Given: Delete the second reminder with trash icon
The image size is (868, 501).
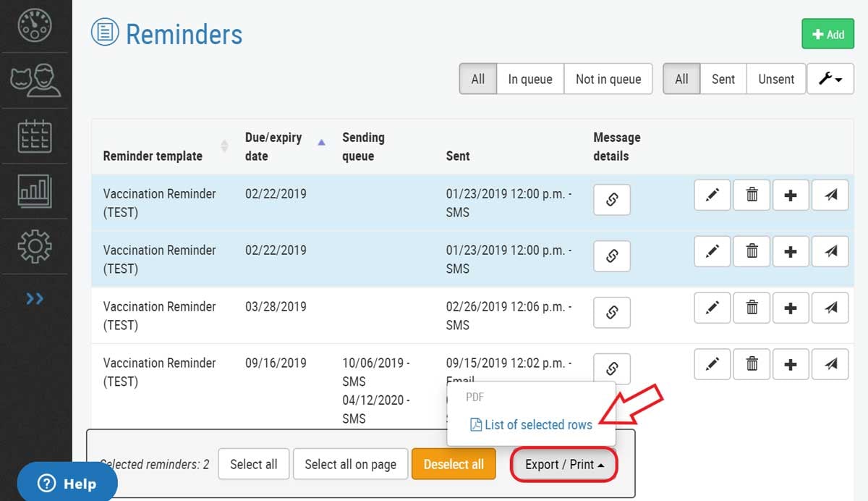Looking at the screenshot, I should coord(752,251).
